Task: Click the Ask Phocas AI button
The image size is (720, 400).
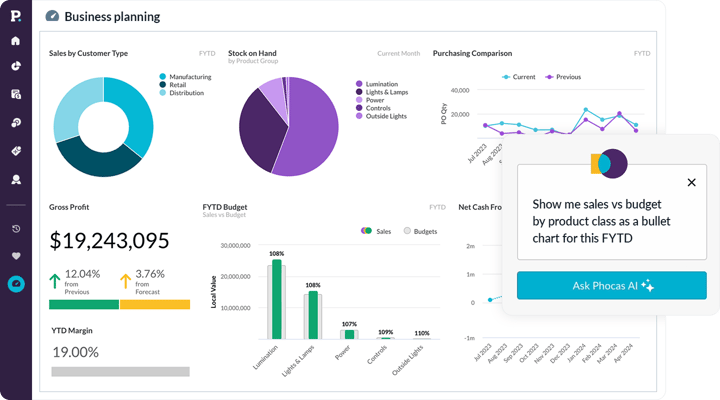Action: coord(612,285)
